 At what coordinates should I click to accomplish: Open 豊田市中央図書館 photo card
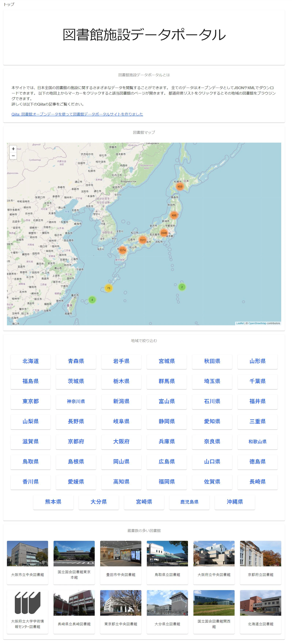(121, 563)
